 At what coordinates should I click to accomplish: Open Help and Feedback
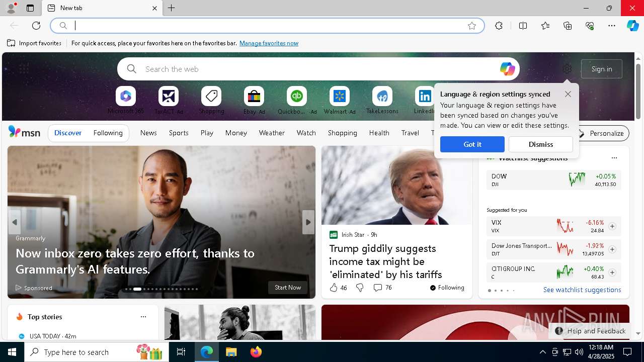[x=591, y=331]
